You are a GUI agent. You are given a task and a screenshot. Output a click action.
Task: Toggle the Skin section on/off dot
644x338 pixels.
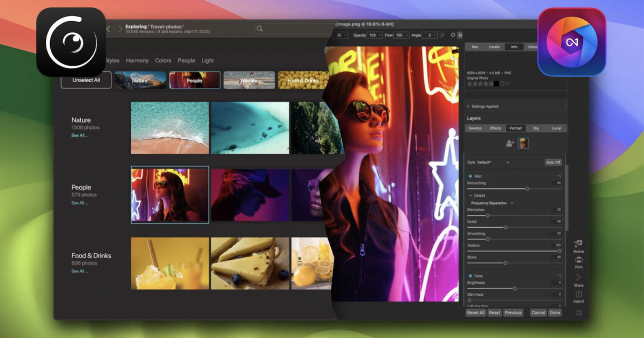tap(470, 176)
